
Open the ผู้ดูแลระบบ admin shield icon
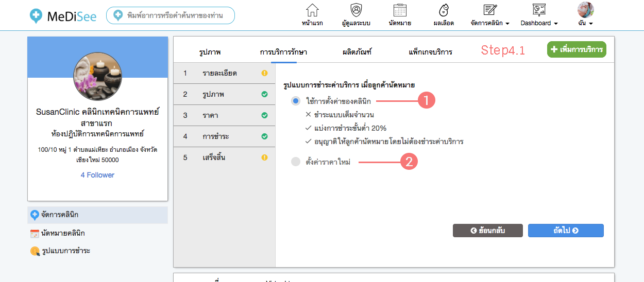click(356, 11)
